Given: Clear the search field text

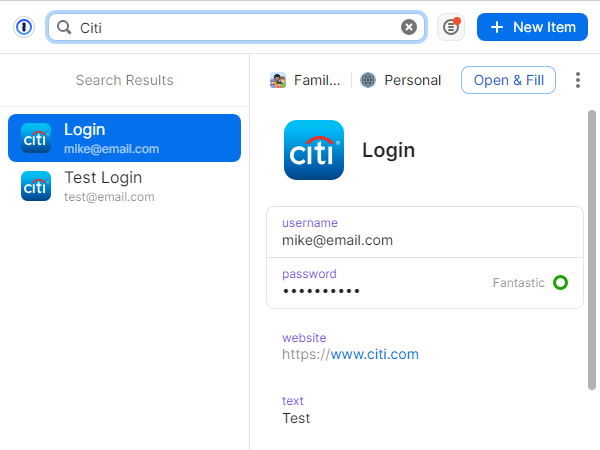Looking at the screenshot, I should 409,27.
